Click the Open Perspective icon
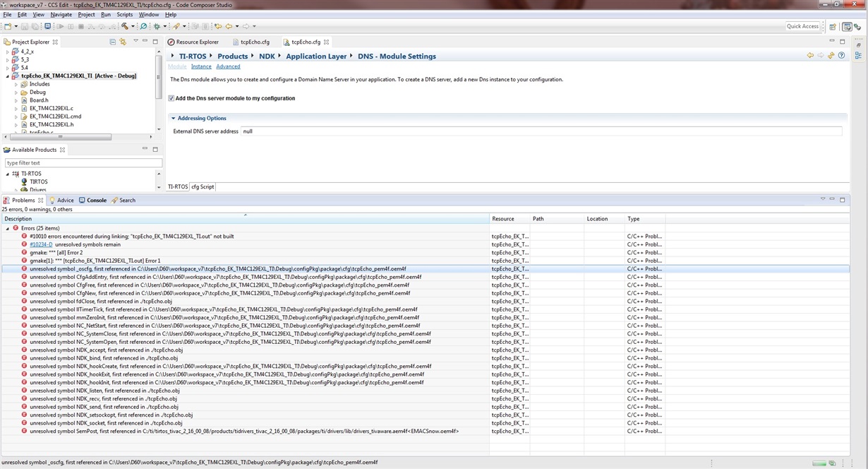This screenshot has width=868, height=469. 833,27
